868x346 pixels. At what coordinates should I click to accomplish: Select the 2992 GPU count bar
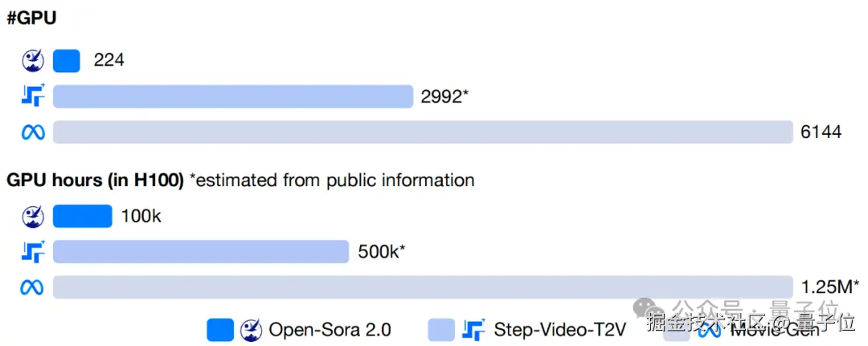click(233, 96)
